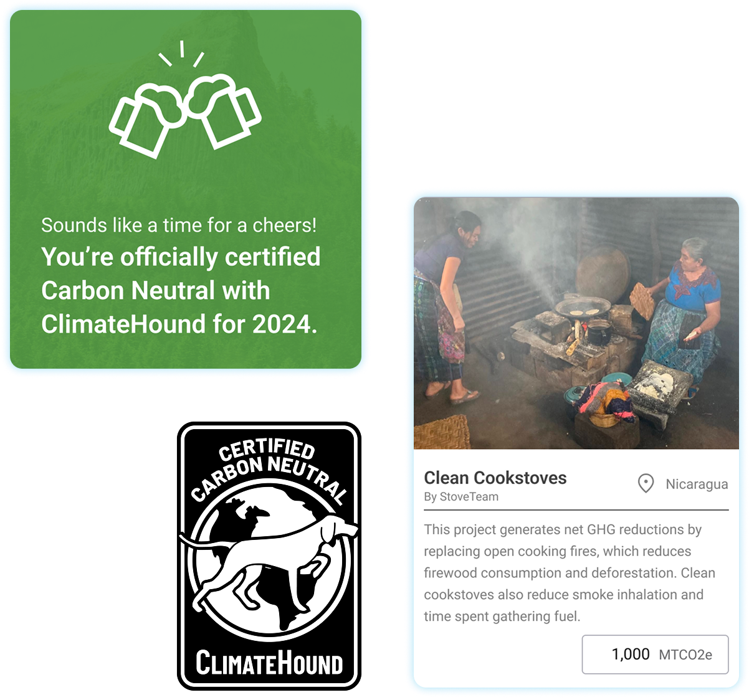Click the 'Sounds like a time for a cheers!' text
This screenshot has width=749, height=700.
(x=179, y=225)
